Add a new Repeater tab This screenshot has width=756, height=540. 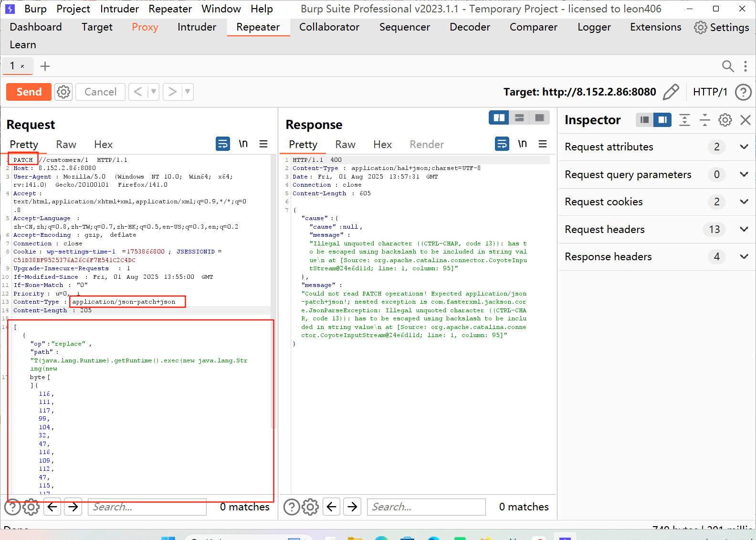(x=45, y=66)
